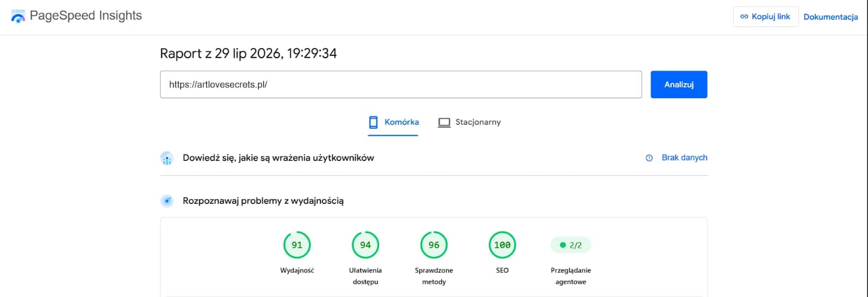Click the PageSpeed Insights title text
Viewport: 868px width, 297px height.
tap(86, 16)
